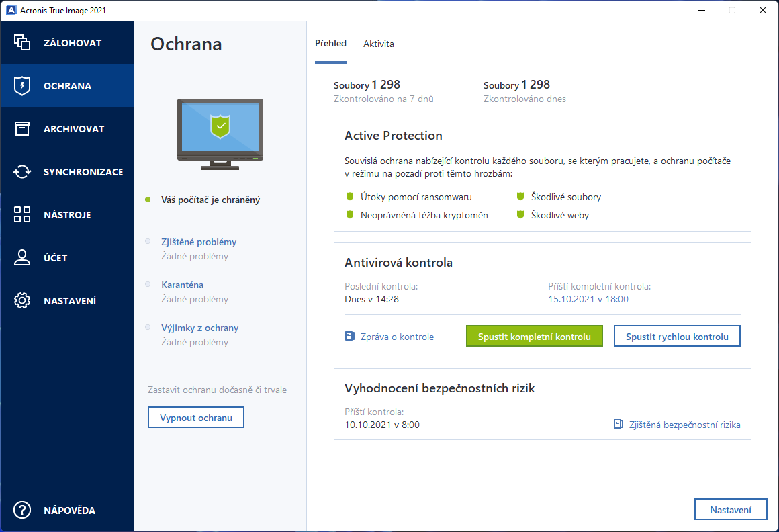This screenshot has height=532, width=779.
Task: Open the Karanténa link
Action: (183, 285)
